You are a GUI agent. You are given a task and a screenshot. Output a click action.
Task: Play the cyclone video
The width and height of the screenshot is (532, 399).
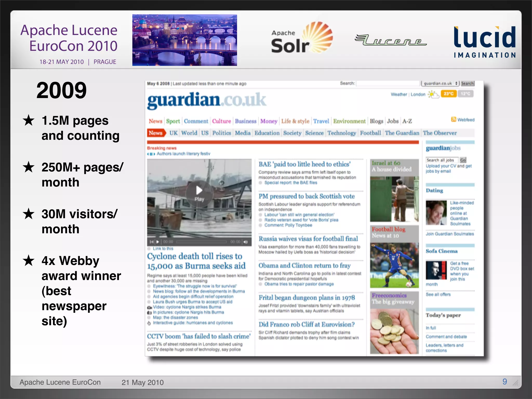pyautogui.click(x=199, y=194)
